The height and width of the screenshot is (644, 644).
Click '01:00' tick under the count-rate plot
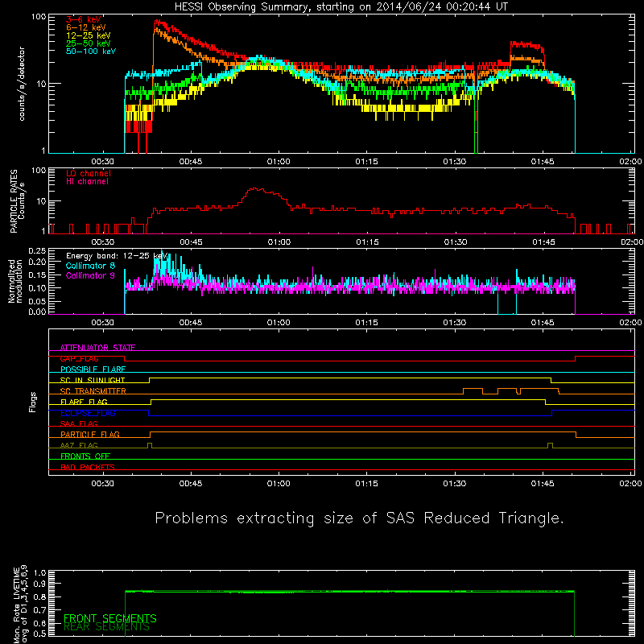(279, 162)
